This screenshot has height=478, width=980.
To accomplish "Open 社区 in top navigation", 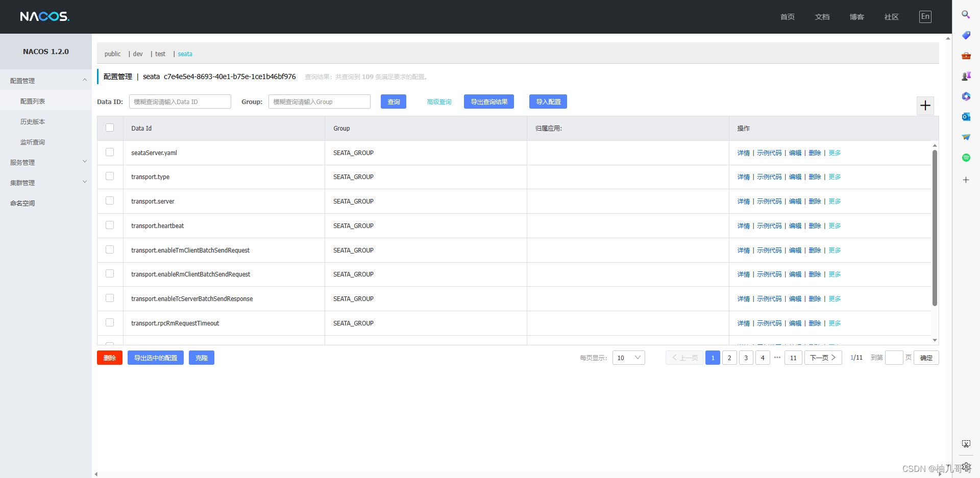I will click(x=891, y=17).
